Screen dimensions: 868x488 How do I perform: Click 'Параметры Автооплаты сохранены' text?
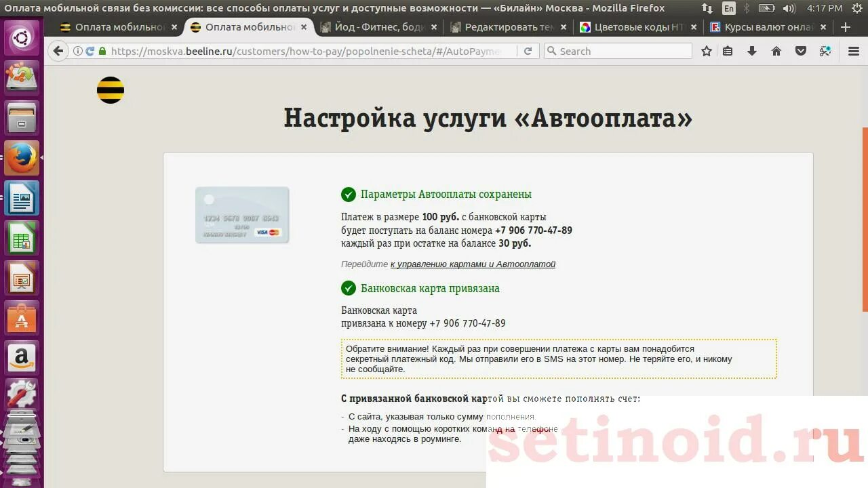point(446,195)
